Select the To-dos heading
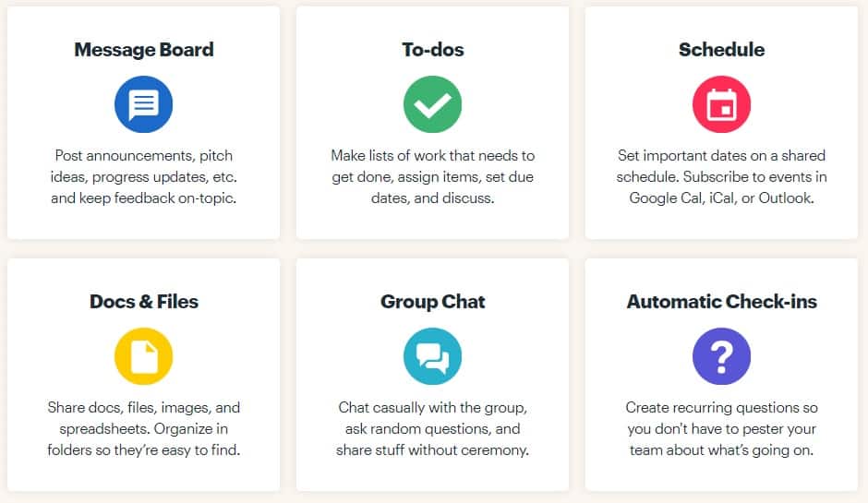This screenshot has height=503, width=868. coord(433,50)
